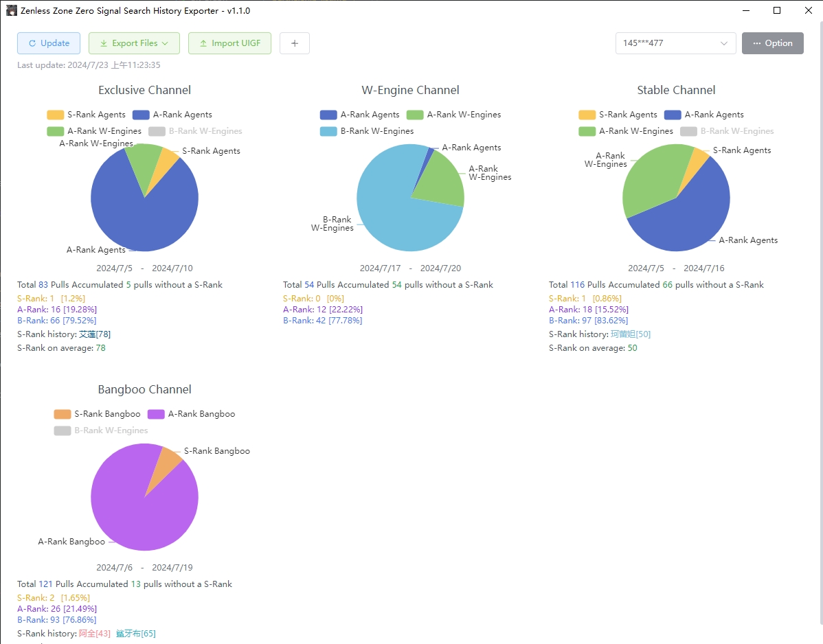The height and width of the screenshot is (644, 823).
Task: Click the plus add account button
Action: [295, 43]
